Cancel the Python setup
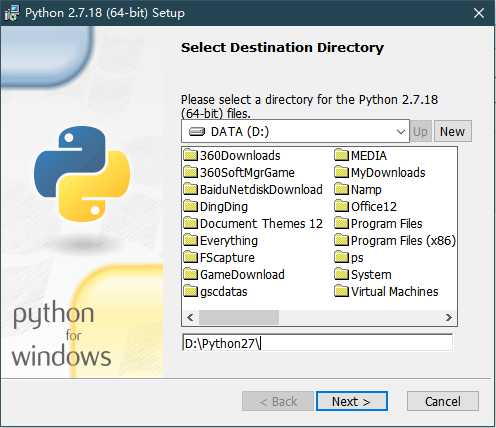 pos(443,401)
